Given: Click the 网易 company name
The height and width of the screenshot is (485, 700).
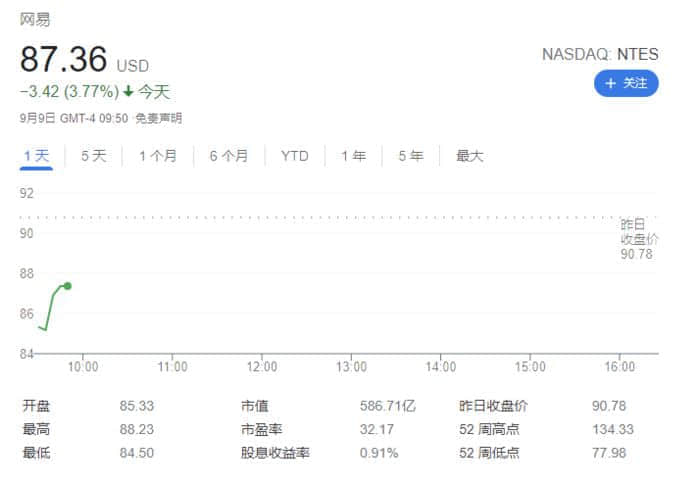Looking at the screenshot, I should point(35,19).
